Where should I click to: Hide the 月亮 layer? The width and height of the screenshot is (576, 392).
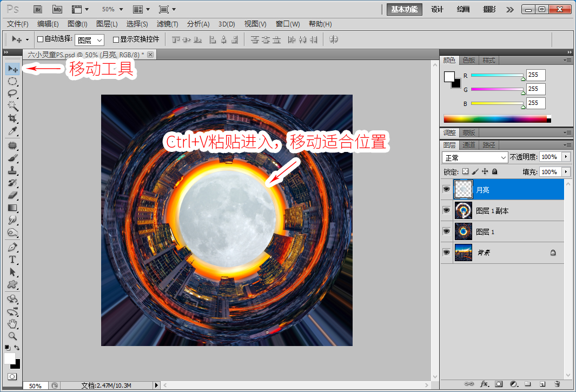(446, 189)
